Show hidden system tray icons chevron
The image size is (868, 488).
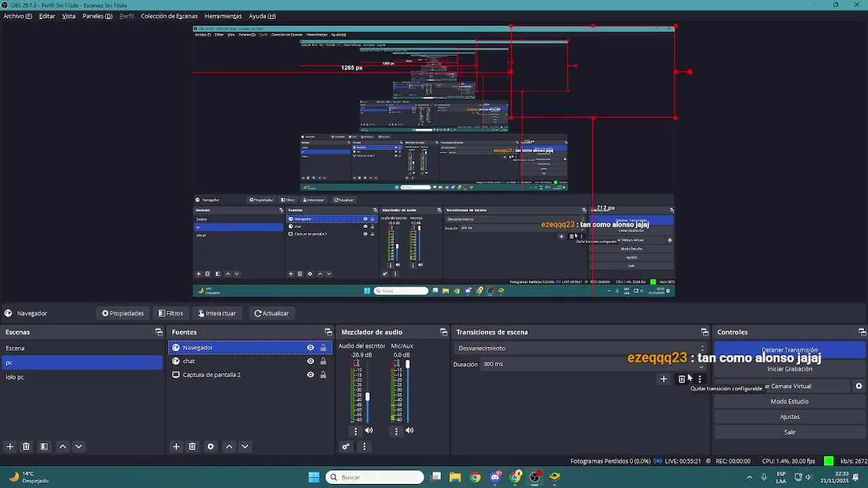[x=749, y=477]
